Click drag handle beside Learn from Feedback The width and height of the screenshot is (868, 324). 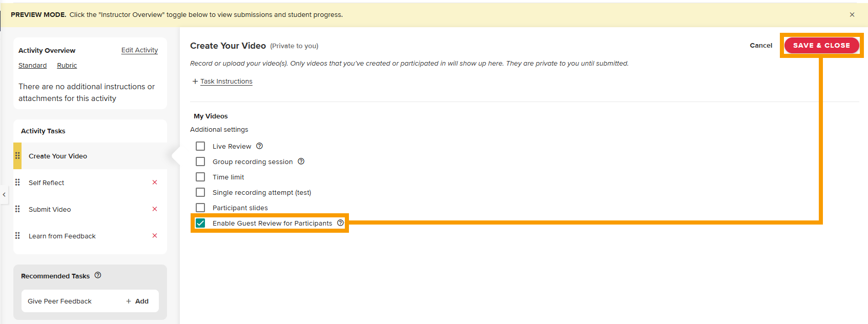point(17,235)
